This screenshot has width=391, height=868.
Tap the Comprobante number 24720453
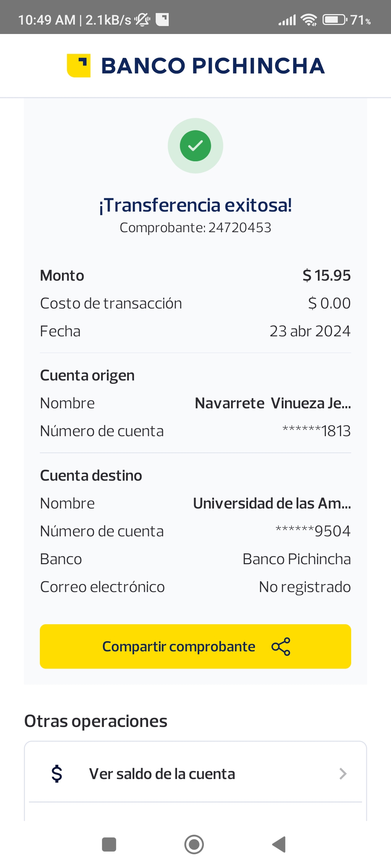click(240, 228)
